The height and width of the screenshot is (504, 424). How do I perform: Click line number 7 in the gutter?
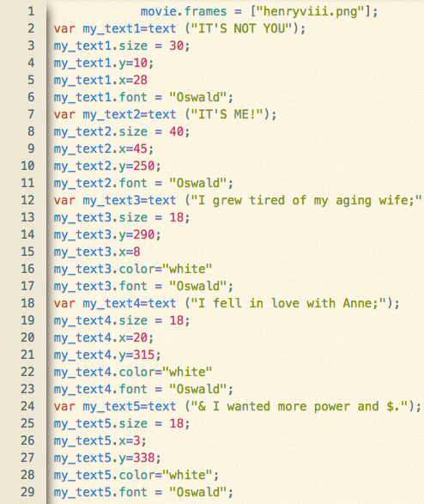(31, 114)
